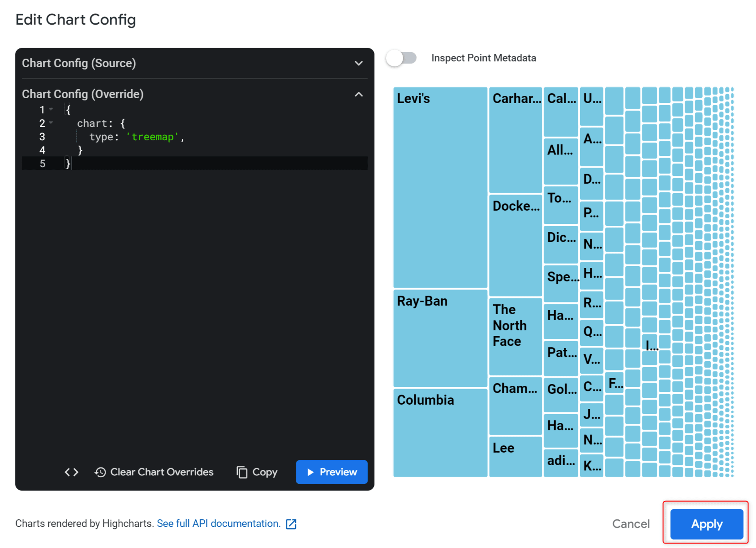Open See full API documentation link
The image size is (756, 548).
point(218,523)
